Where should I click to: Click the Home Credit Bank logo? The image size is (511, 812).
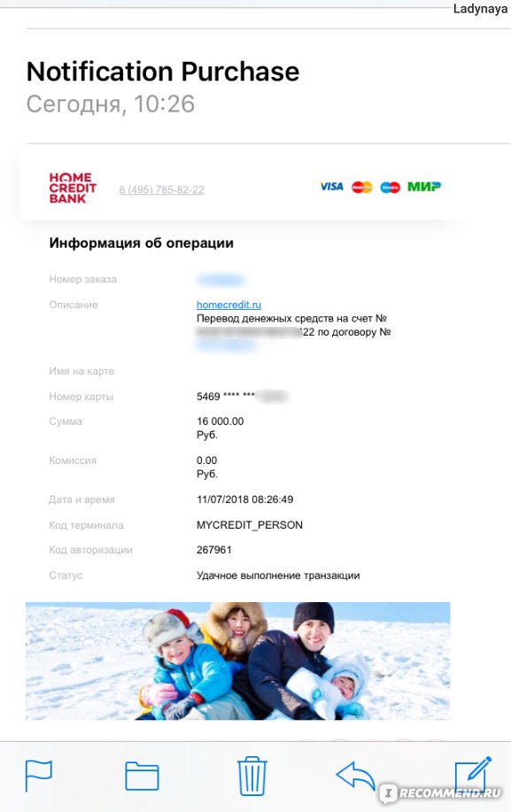[x=73, y=188]
